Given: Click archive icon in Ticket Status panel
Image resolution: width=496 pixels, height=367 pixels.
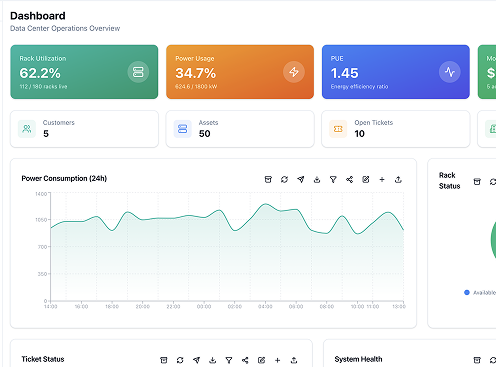Looking at the screenshot, I should click(x=164, y=360).
